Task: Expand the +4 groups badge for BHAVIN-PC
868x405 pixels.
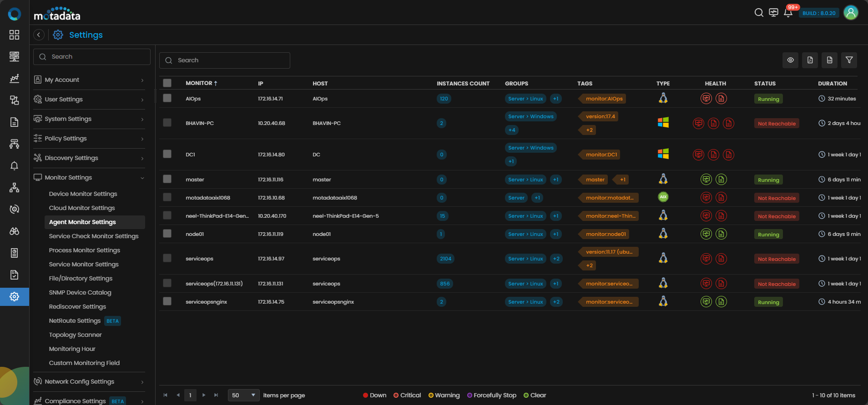Action: point(512,130)
